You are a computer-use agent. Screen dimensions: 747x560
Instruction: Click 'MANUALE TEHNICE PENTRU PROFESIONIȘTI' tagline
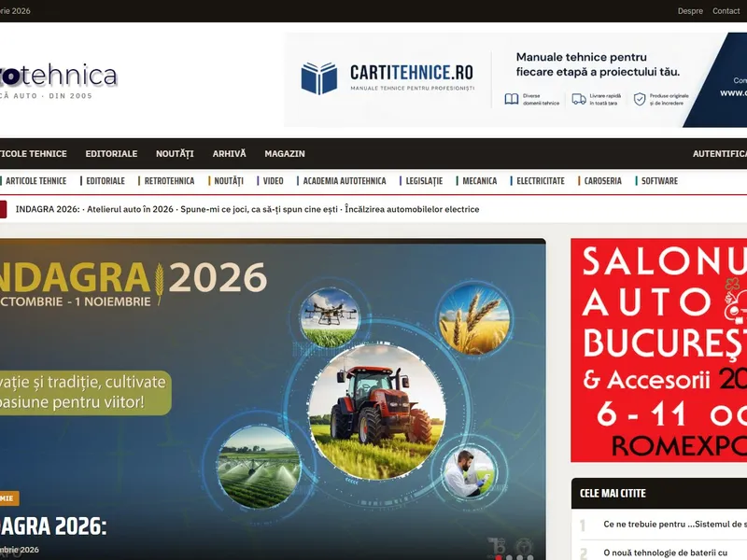tap(412, 88)
